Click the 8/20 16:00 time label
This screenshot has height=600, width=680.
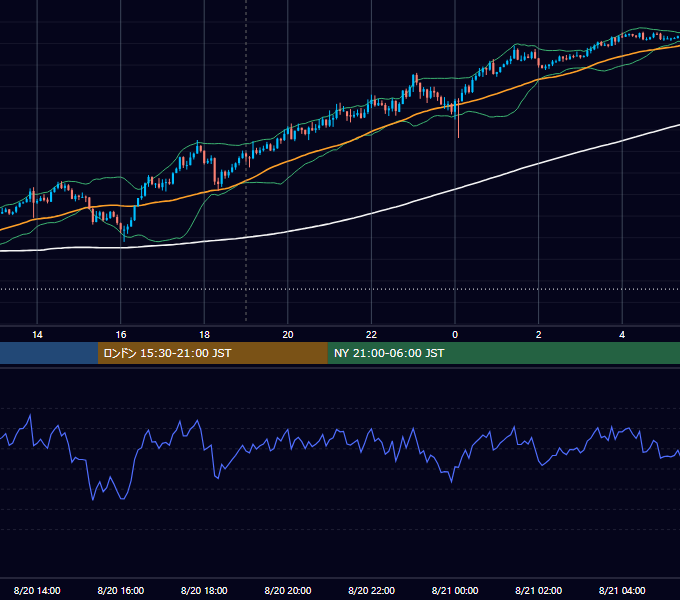pyautogui.click(x=121, y=590)
